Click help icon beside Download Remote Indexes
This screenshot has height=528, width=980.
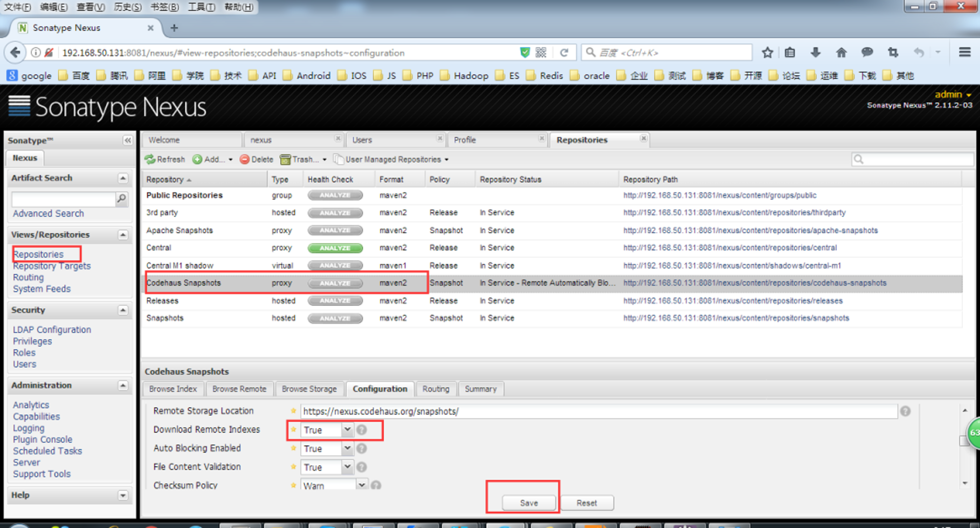click(362, 430)
